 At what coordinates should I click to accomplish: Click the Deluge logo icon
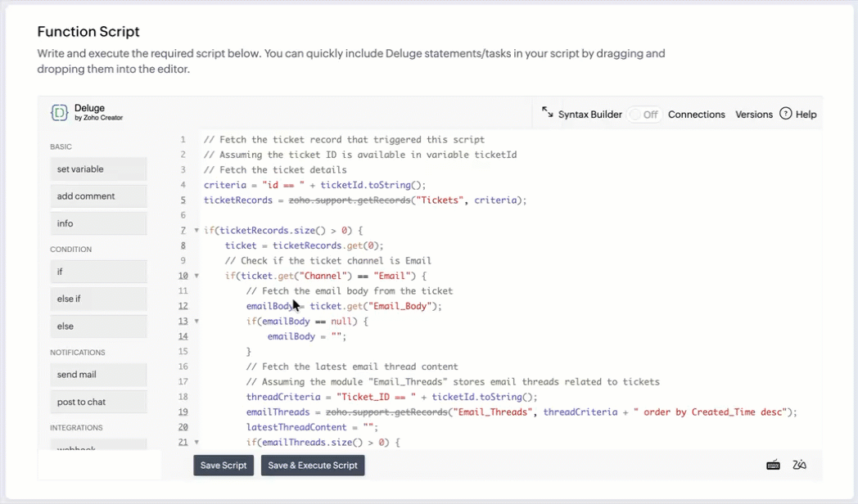coord(60,113)
